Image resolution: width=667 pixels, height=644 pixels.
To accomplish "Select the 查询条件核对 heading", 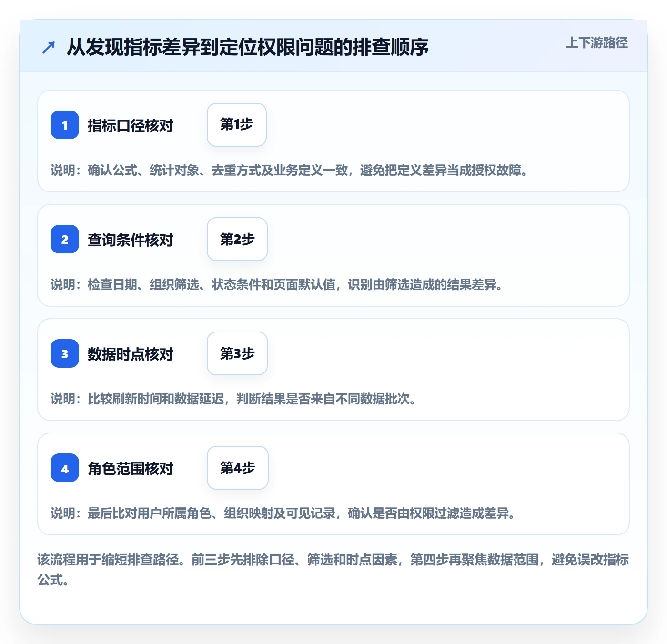I will (131, 240).
